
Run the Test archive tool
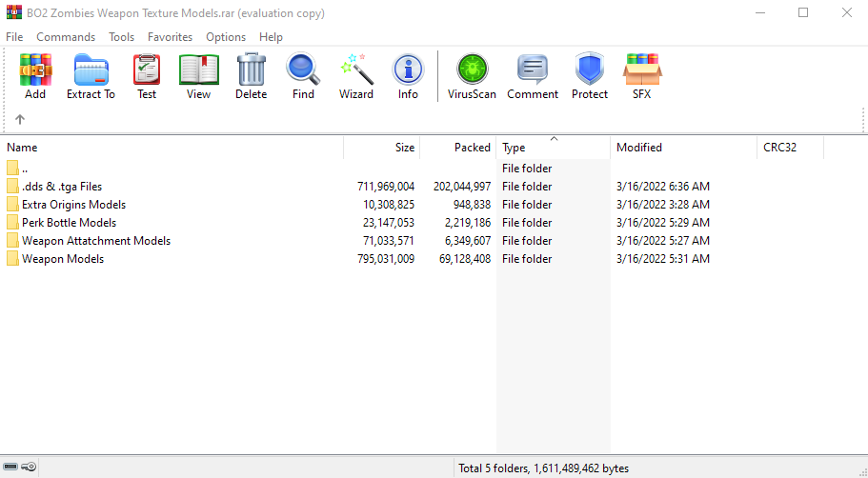(x=147, y=70)
